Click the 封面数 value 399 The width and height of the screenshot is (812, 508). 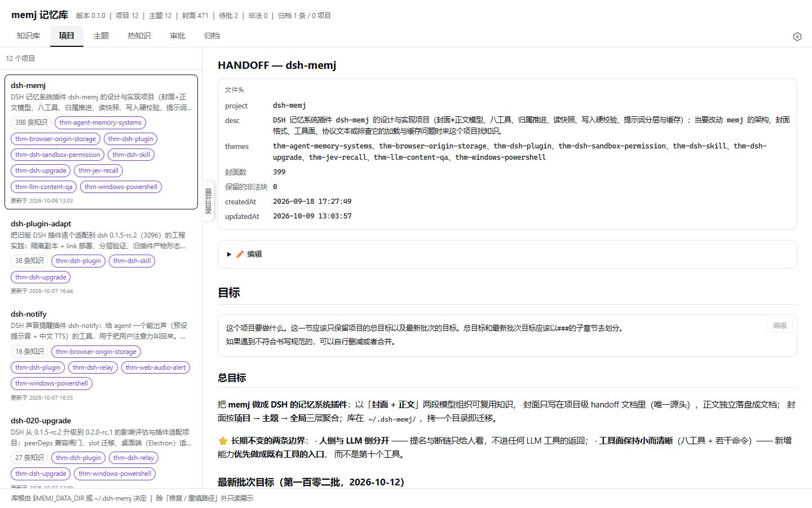point(279,172)
